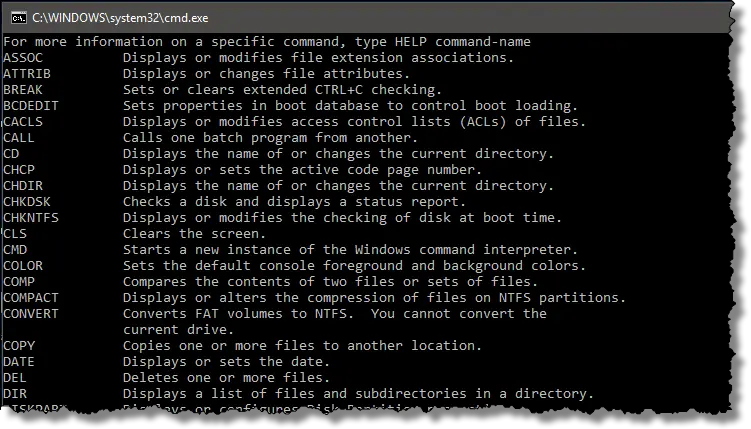Click the CHCP command entry
This screenshot has height=429, width=751.
click(19, 170)
